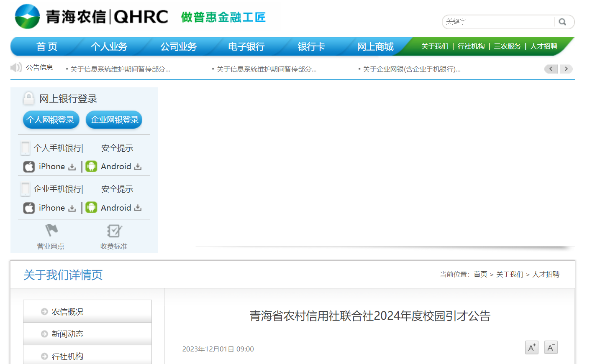Click the article title 青海省农村信用社联合社2024年度校园引才公告
Image resolution: width=600 pixels, height=364 pixels.
(370, 316)
